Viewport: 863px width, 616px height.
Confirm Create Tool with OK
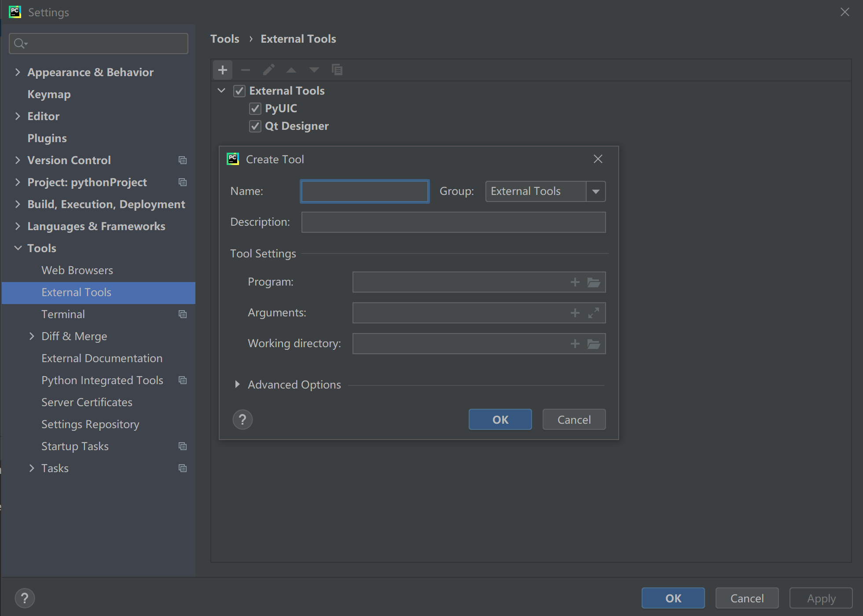click(x=500, y=420)
